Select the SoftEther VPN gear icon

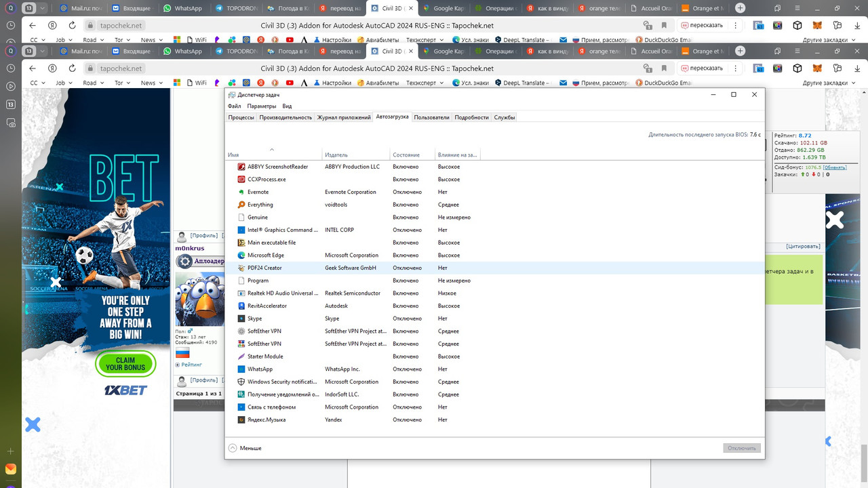241,331
